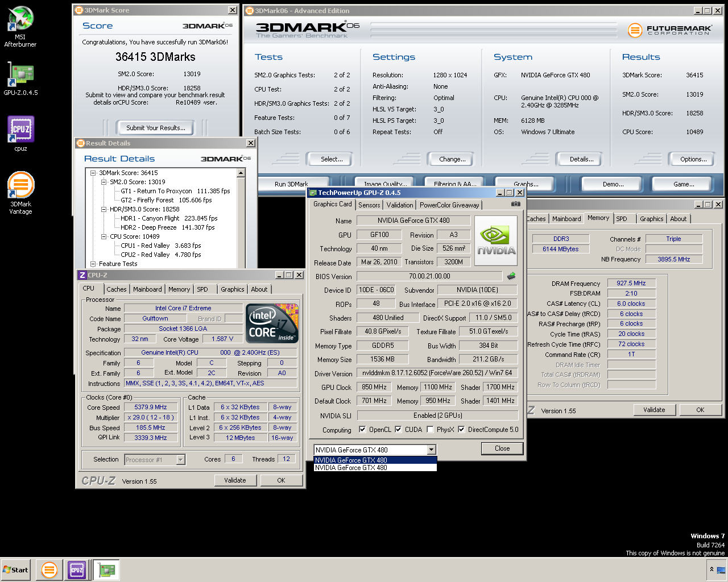Open the PowerColor Giveaway tab
728x582 pixels.
coord(449,205)
